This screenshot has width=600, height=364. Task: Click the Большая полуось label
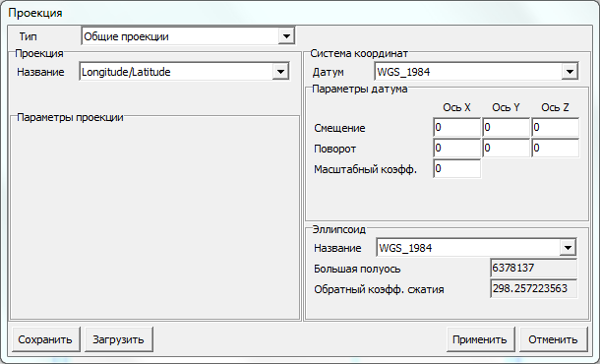[x=357, y=270]
